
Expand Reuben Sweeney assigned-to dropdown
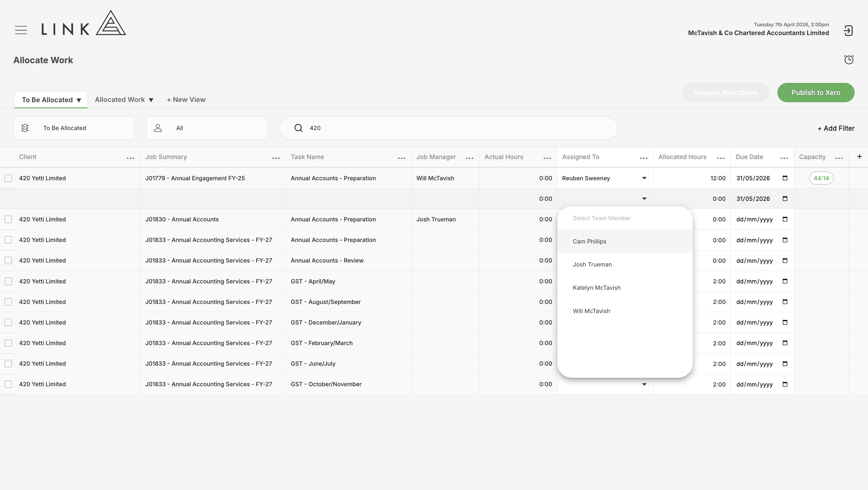[x=644, y=178]
